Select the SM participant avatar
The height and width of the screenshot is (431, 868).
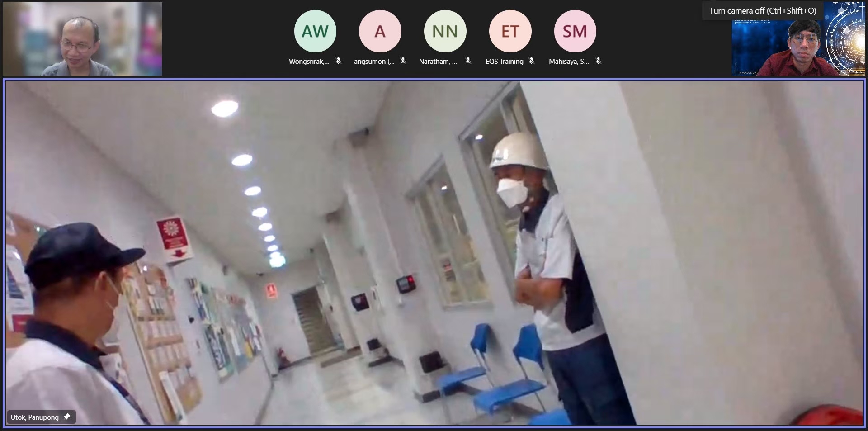click(575, 31)
